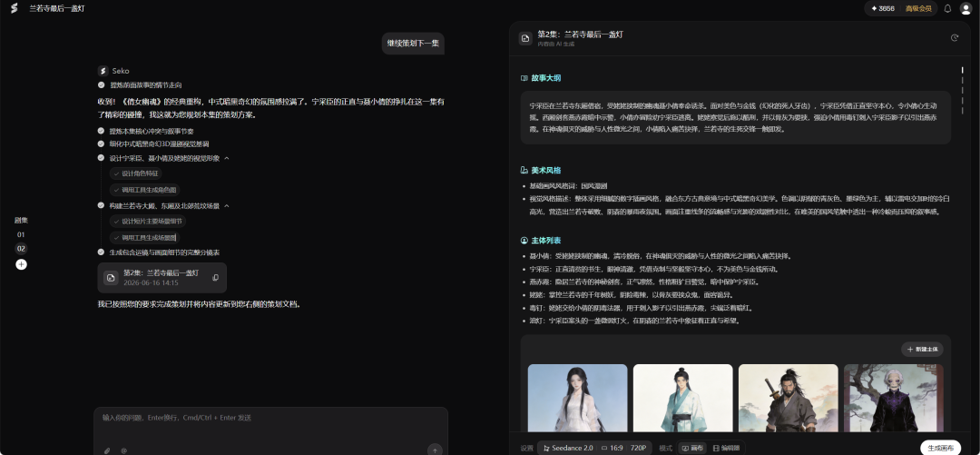The height and width of the screenshot is (455, 980).
Task: Open 姥姥 white-haired character thumbnail
Action: pos(894,398)
